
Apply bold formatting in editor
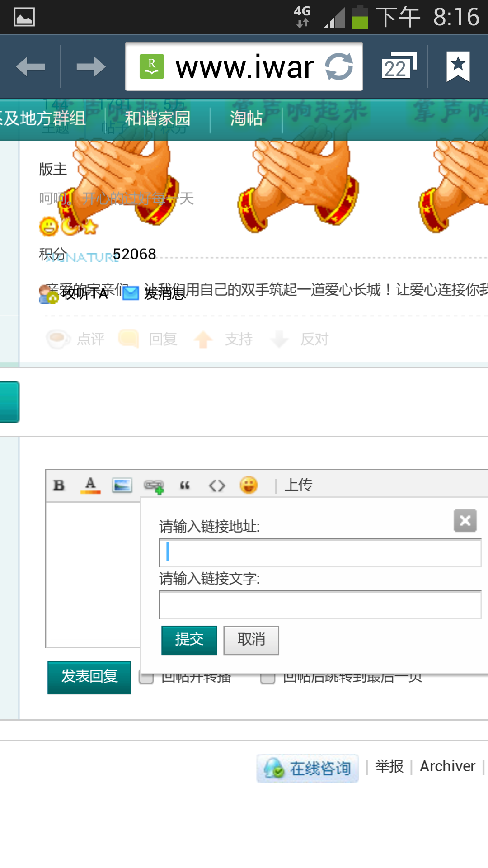59,485
